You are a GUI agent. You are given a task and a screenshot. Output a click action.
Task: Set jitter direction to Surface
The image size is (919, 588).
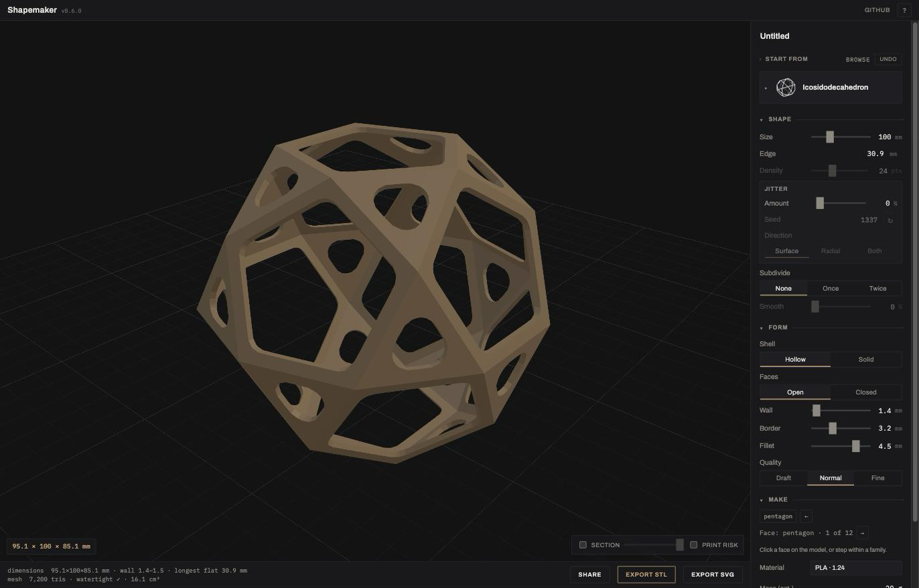point(786,251)
